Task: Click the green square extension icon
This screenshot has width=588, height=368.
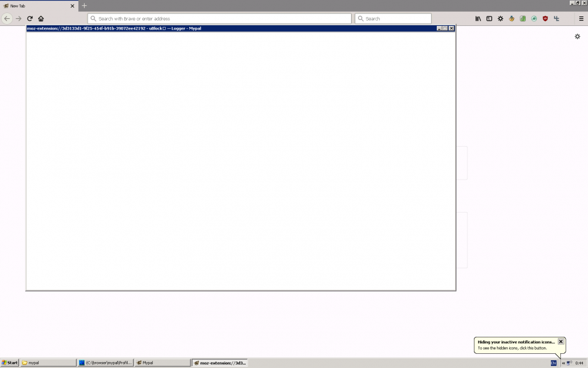Action: click(523, 18)
